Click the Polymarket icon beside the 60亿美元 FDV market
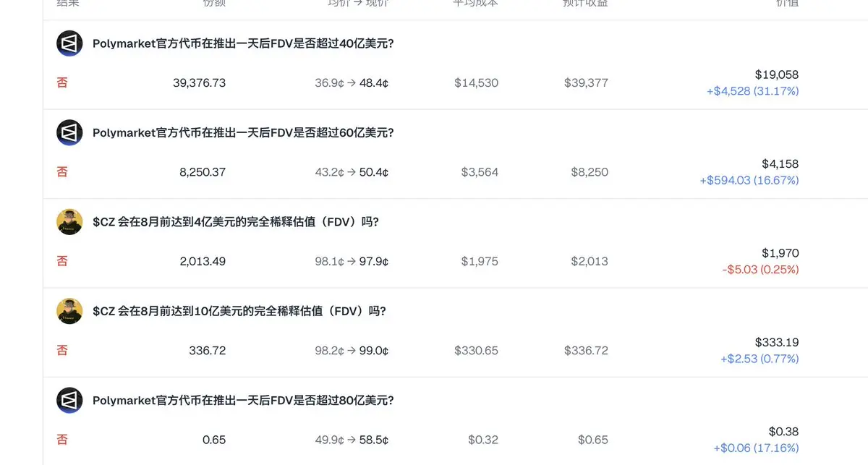 pyautogui.click(x=69, y=133)
